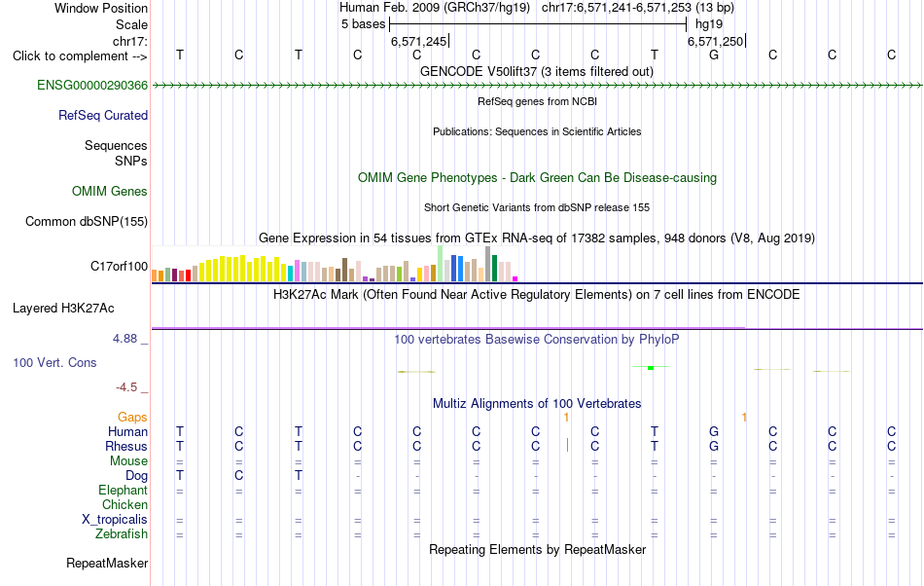Image resolution: width=924 pixels, height=586 pixels.
Task: Click the green PhyloP conservation marker
Action: (651, 367)
